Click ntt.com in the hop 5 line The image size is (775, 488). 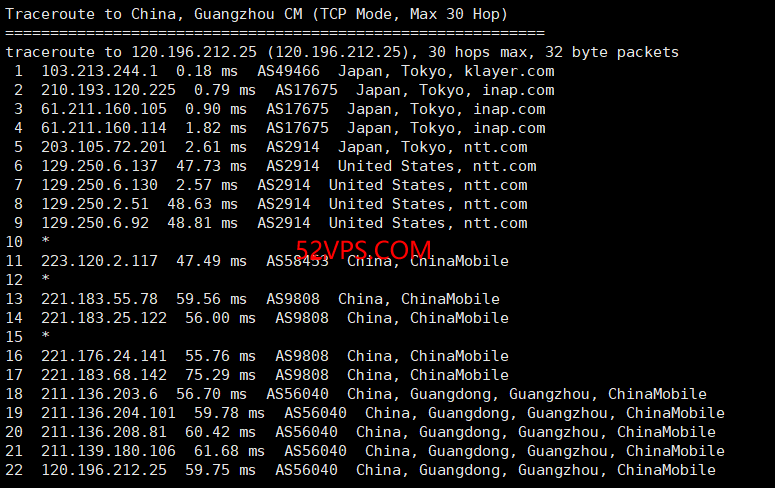[495, 147]
